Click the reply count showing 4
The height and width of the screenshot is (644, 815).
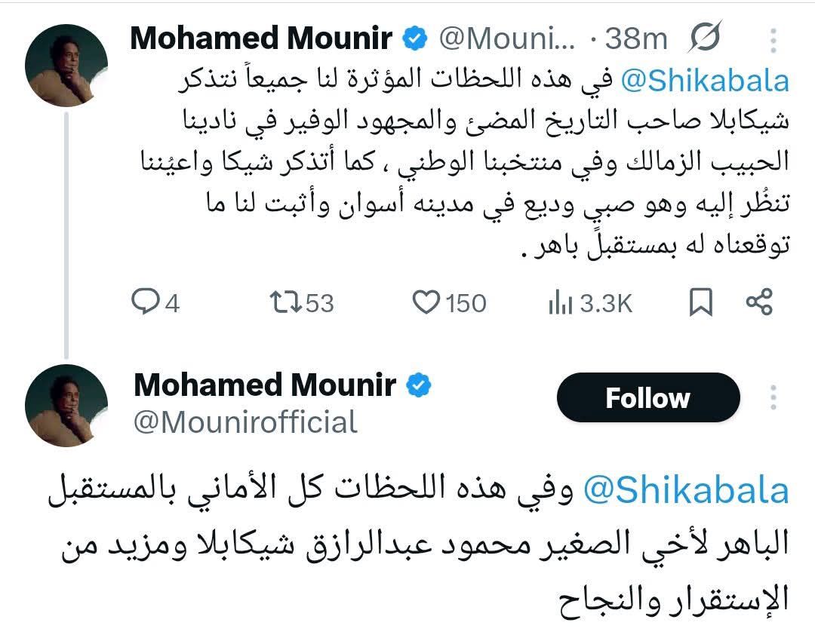click(x=169, y=302)
